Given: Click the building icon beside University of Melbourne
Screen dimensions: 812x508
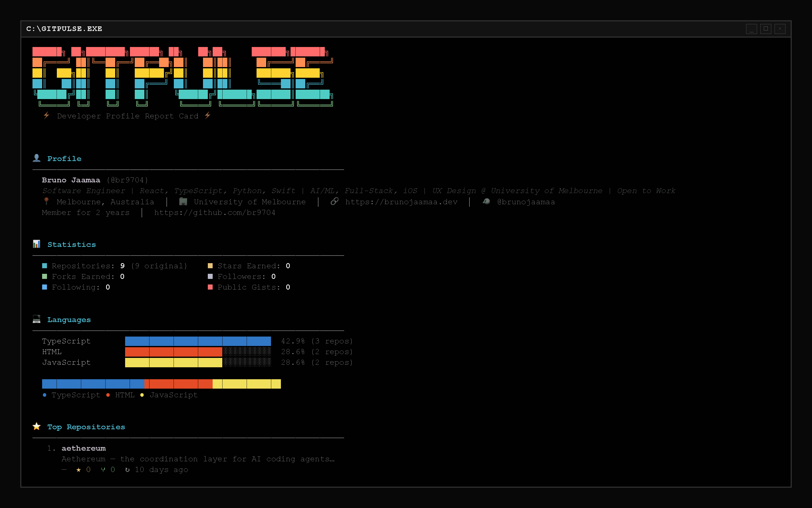Looking at the screenshot, I should 183,201.
